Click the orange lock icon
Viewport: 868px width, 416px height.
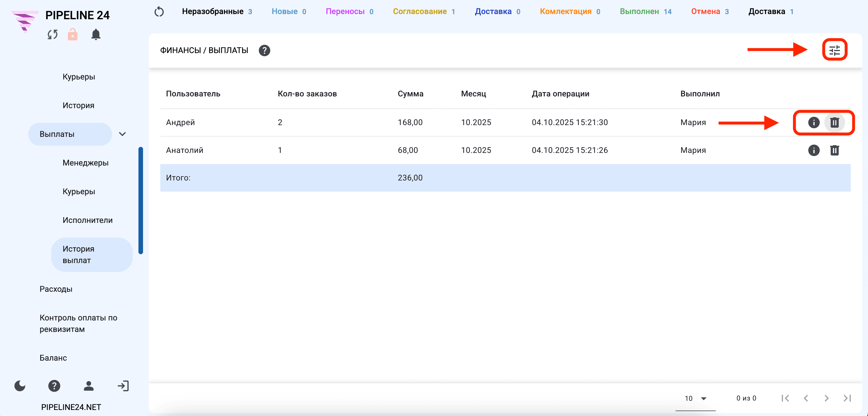72,34
